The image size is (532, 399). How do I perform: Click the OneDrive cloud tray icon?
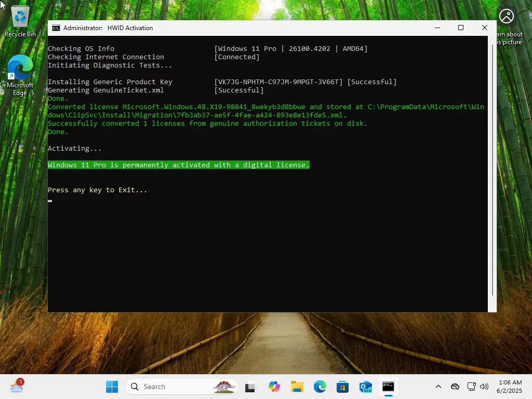(x=455, y=387)
